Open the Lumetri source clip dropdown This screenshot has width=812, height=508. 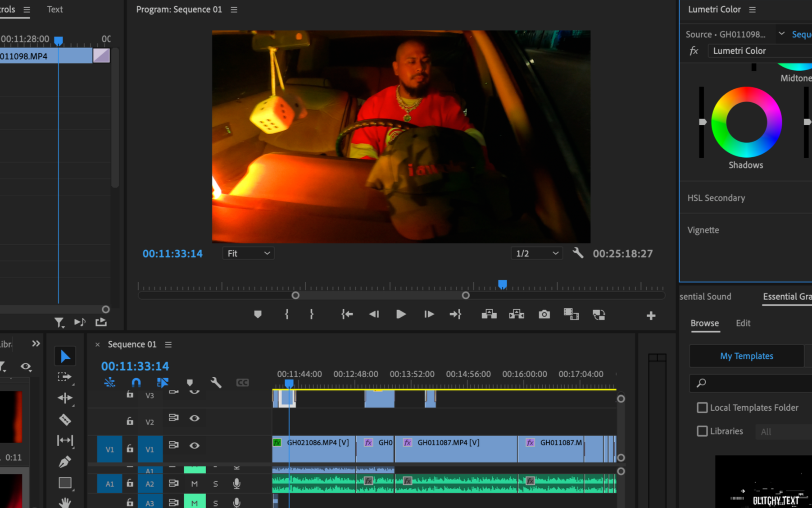point(781,34)
